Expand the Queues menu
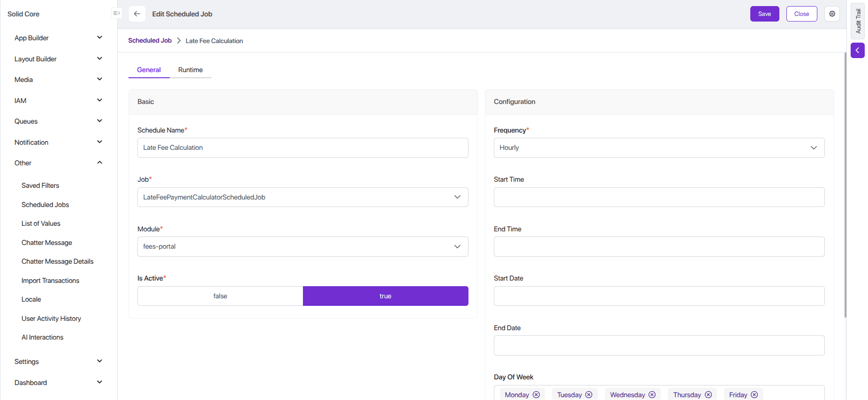The width and height of the screenshot is (868, 400). pos(58,121)
